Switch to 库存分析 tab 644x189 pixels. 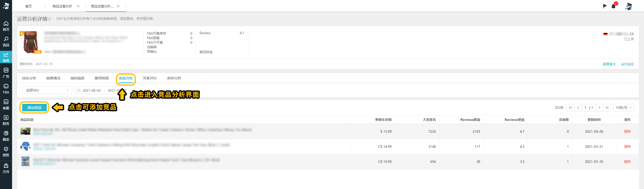(174, 78)
